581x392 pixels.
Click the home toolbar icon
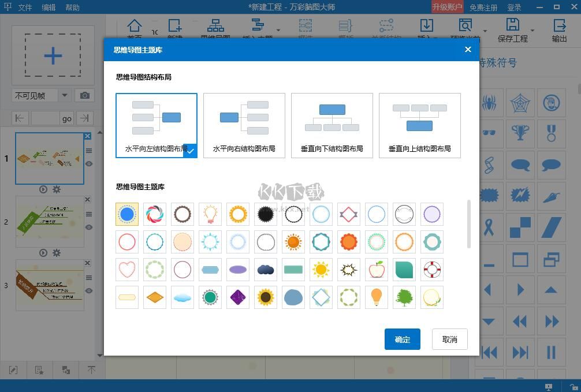[134, 27]
